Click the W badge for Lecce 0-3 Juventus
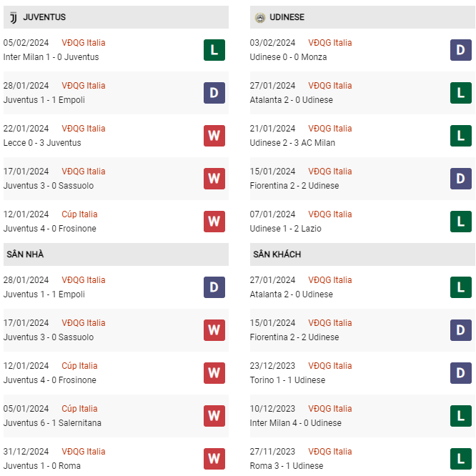 [214, 136]
